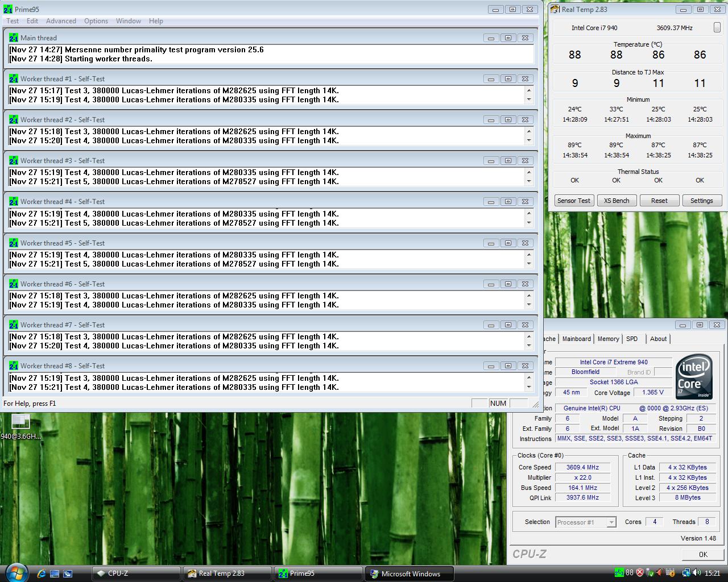This screenshot has height=582, width=728.
Task: Click Worker thread #5 scroll down arrow
Action: pos(529,264)
